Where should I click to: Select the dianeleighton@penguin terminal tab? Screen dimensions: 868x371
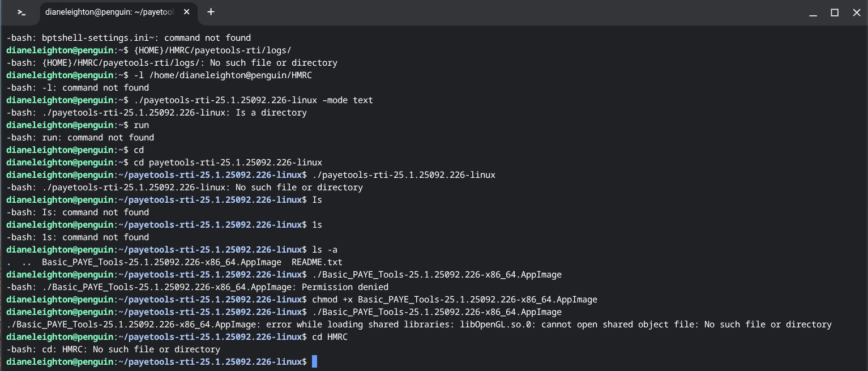112,12
